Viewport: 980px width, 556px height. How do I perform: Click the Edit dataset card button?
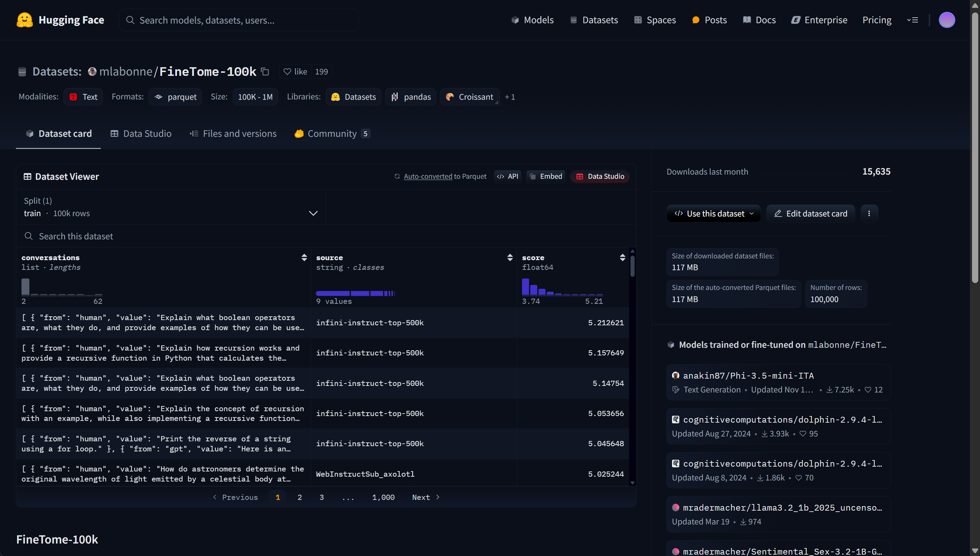point(810,213)
